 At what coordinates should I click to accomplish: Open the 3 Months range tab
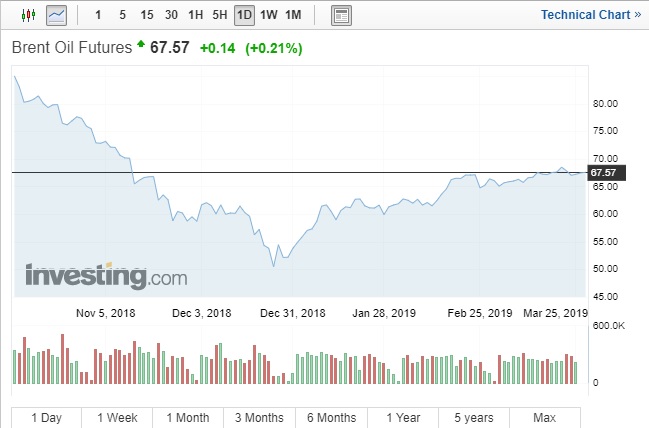(260, 417)
